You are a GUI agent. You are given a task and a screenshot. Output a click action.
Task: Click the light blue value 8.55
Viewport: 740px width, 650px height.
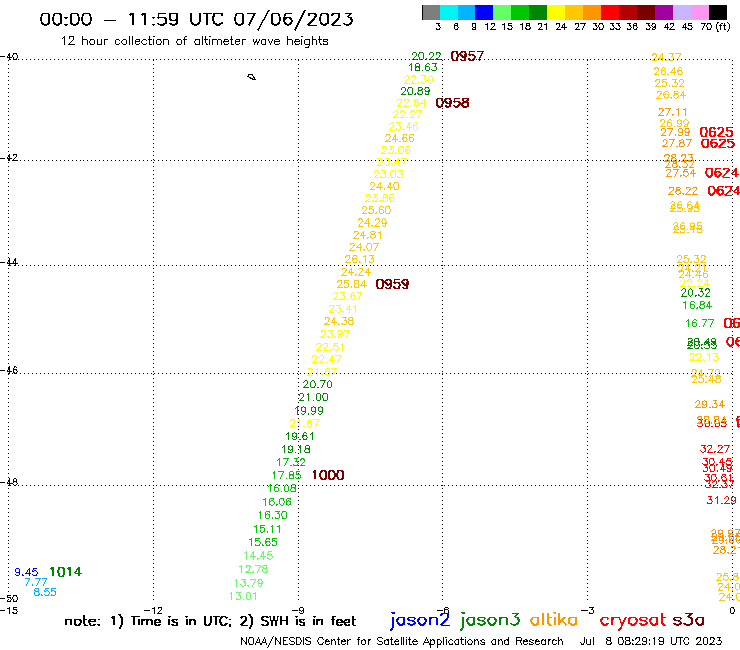click(x=45, y=592)
